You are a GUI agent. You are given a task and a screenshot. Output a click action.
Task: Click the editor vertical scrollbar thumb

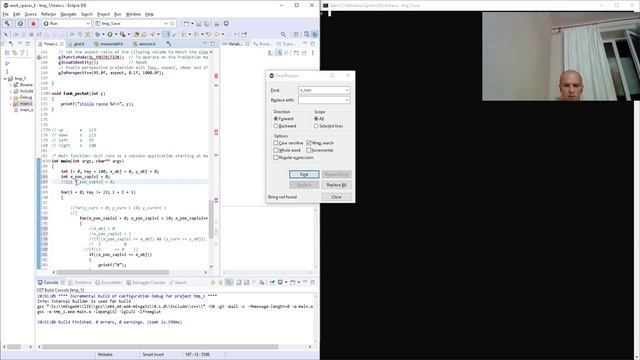pos(211,219)
